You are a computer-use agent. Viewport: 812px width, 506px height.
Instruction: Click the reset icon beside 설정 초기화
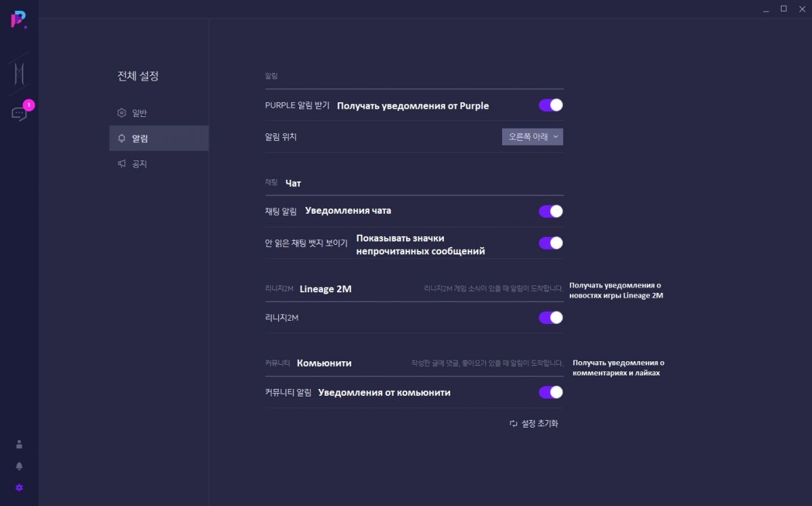point(514,423)
